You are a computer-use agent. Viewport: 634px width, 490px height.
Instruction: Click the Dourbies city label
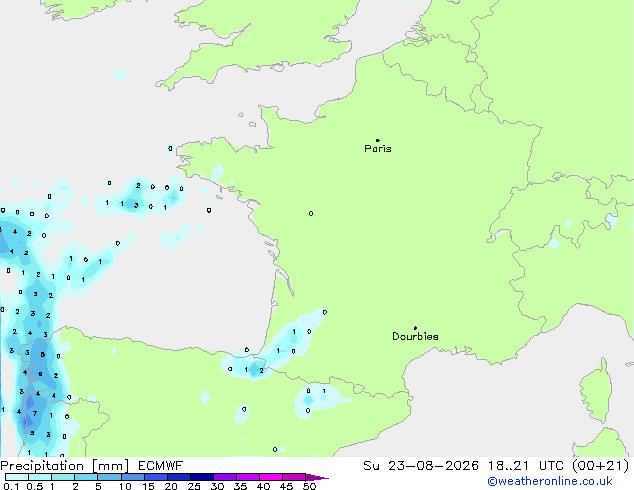pyautogui.click(x=415, y=336)
